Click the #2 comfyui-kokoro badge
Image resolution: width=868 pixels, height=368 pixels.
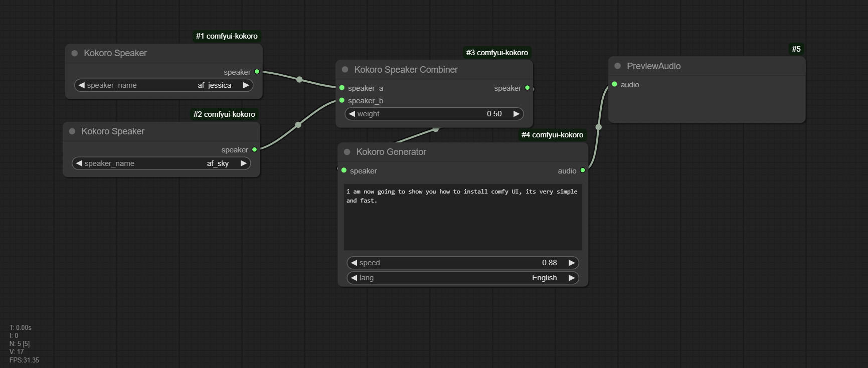click(224, 114)
